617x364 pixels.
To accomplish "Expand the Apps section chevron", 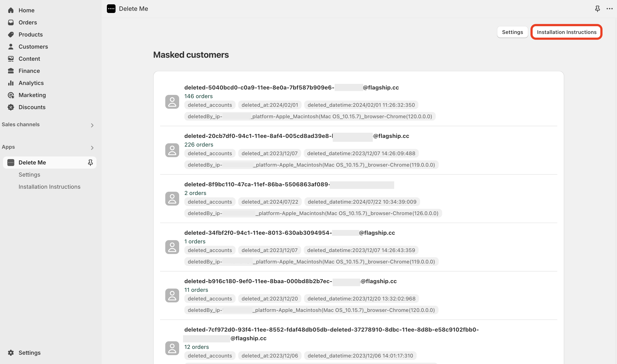I will 92,148.
